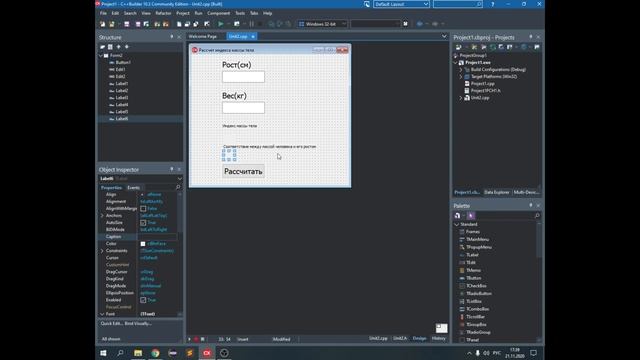The height and width of the screenshot is (360, 640).
Task: Select Label3 in Structure tree
Action: click(122, 98)
